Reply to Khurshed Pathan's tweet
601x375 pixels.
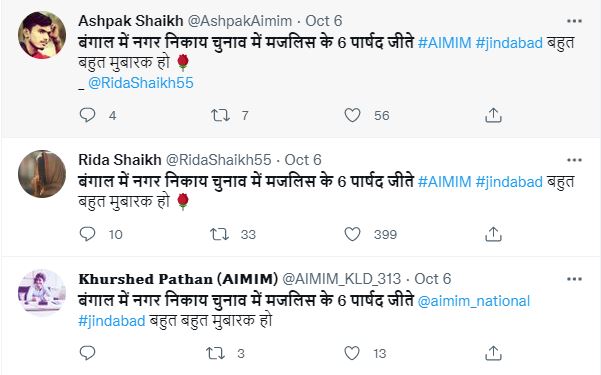pos(87,353)
